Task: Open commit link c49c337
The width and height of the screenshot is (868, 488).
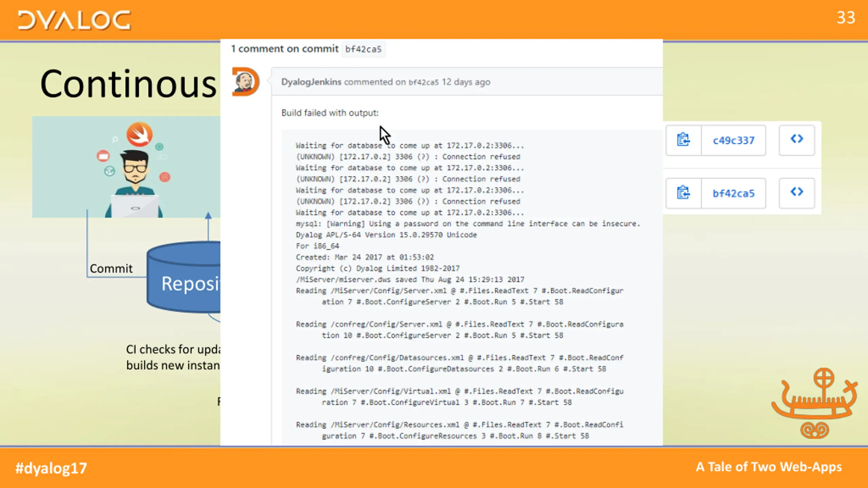Action: pos(733,140)
